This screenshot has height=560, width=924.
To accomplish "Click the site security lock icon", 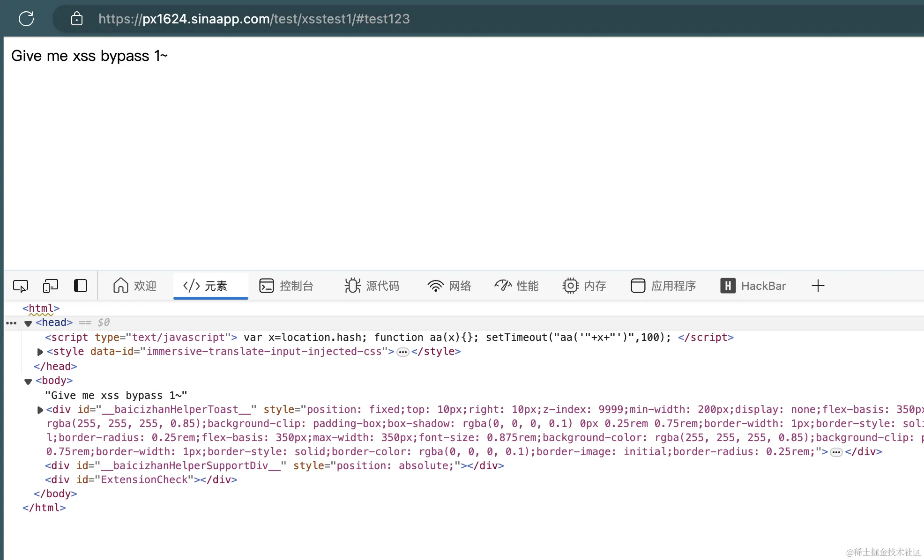I will point(77,19).
